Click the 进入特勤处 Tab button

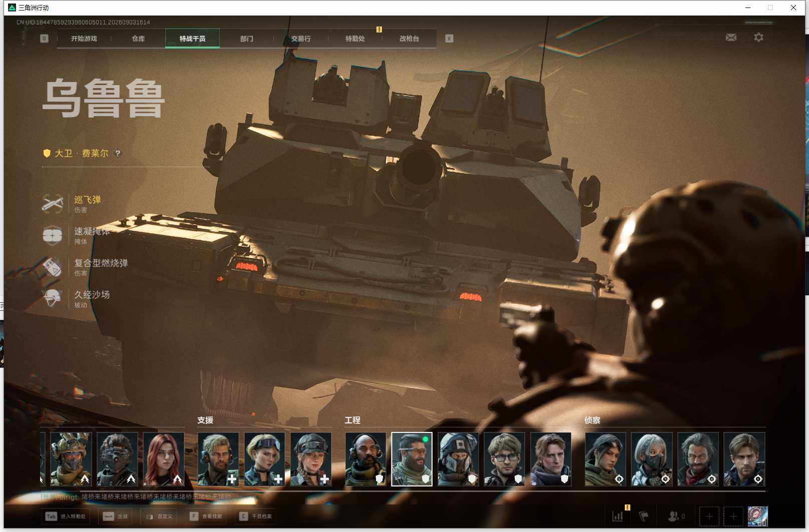[x=66, y=516]
